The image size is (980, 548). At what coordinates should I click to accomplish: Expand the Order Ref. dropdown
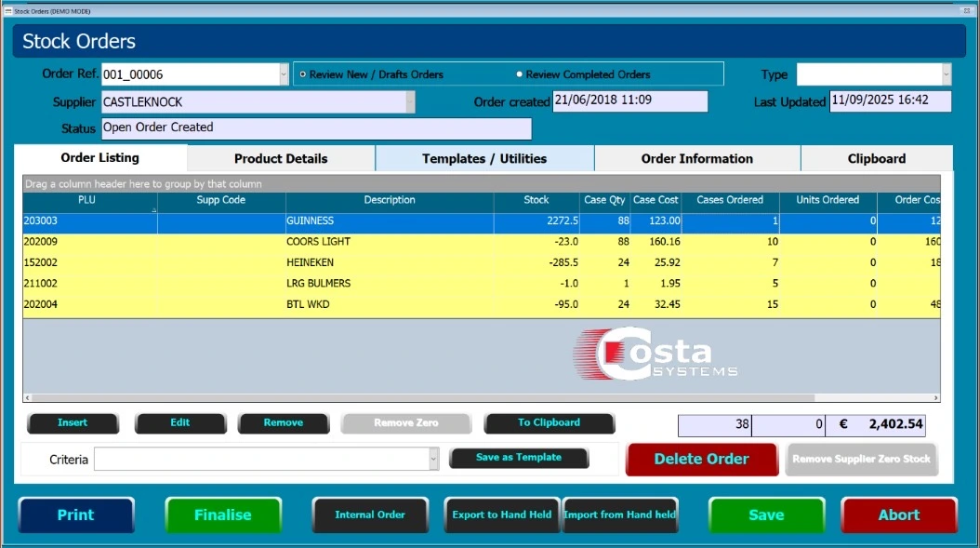click(x=284, y=74)
